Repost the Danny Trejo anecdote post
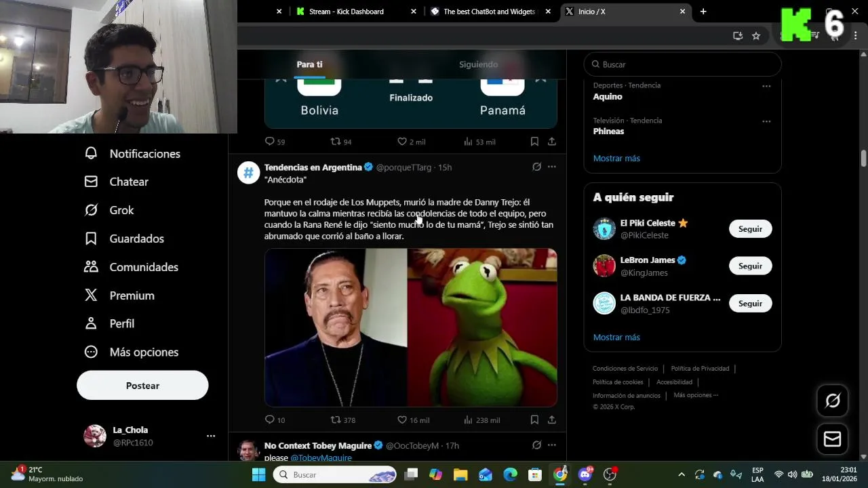868x488 pixels. click(336, 420)
